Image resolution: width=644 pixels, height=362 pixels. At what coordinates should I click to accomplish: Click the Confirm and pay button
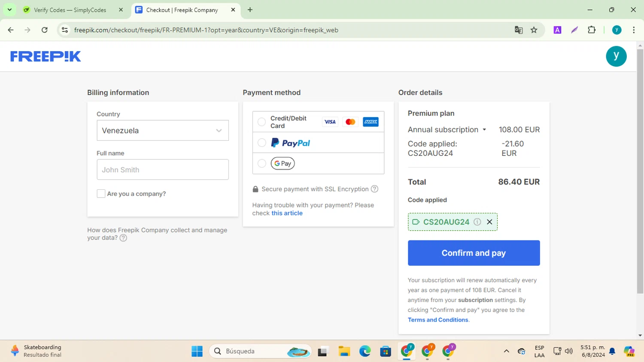[474, 253]
